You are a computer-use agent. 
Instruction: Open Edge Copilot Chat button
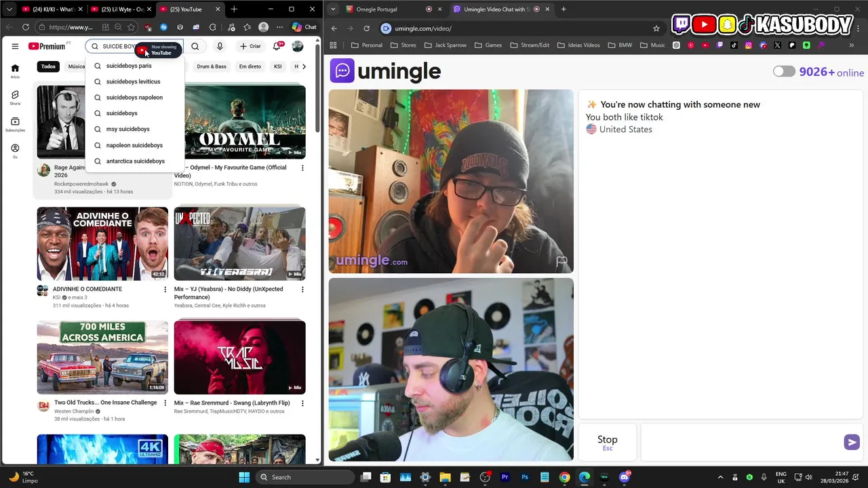click(x=304, y=27)
